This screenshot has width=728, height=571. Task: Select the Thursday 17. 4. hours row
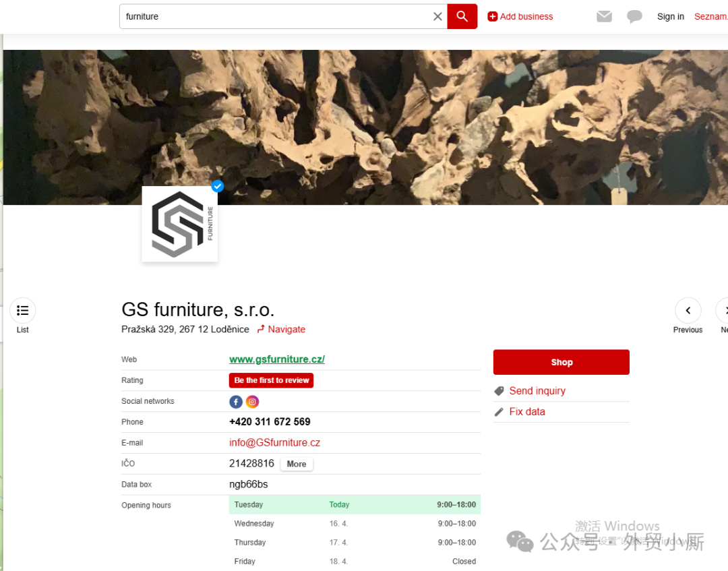pos(355,542)
